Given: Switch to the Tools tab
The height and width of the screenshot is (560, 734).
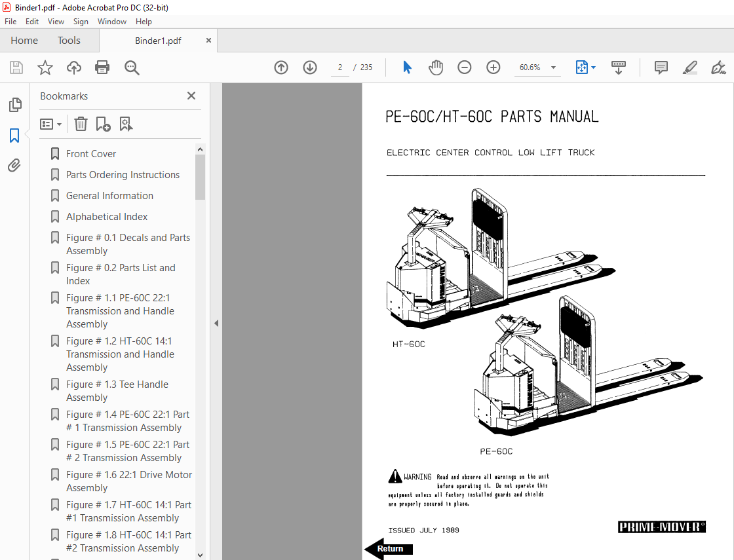Looking at the screenshot, I should coord(69,41).
